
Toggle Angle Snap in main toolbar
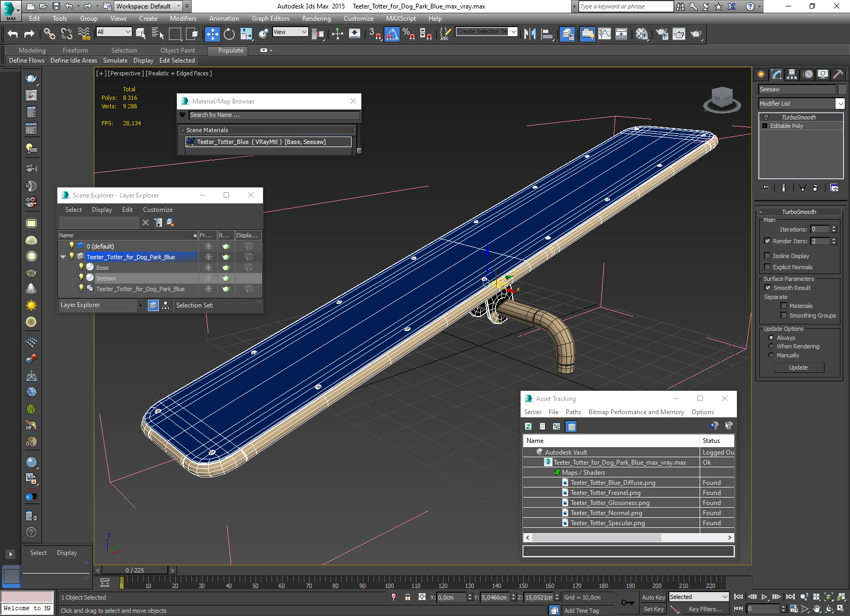(x=392, y=34)
